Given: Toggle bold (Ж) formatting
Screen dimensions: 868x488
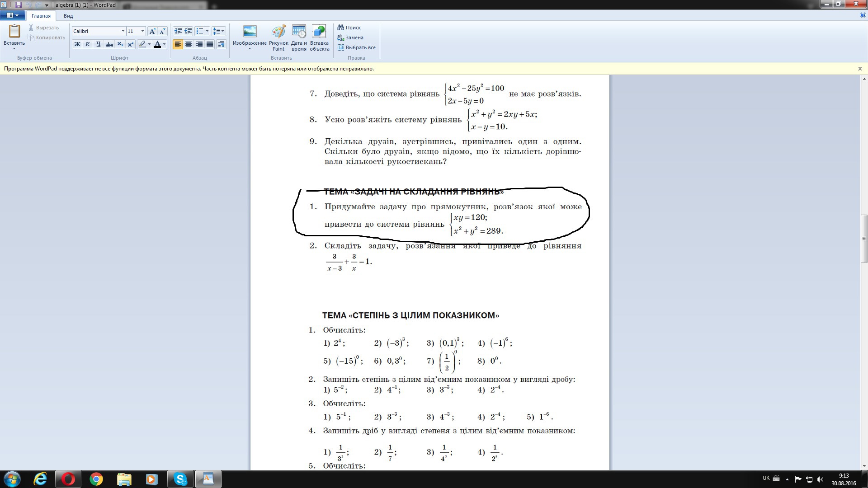Looking at the screenshot, I should tap(77, 44).
